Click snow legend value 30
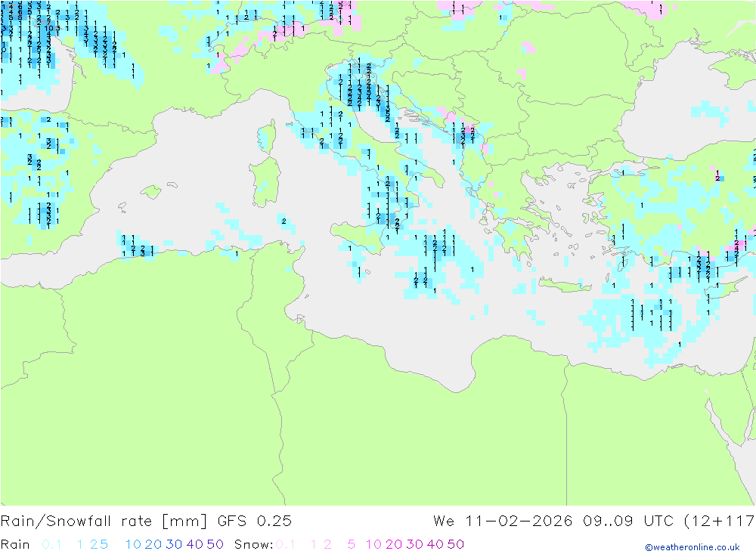The height and width of the screenshot is (554, 756). (414, 544)
